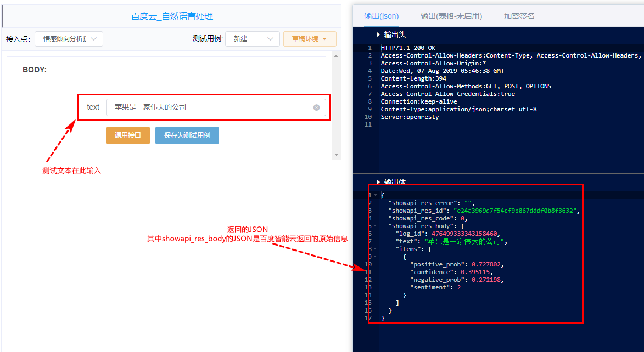Click the 'Content-Length:394' line
The height and width of the screenshot is (352, 644).
click(x=413, y=79)
